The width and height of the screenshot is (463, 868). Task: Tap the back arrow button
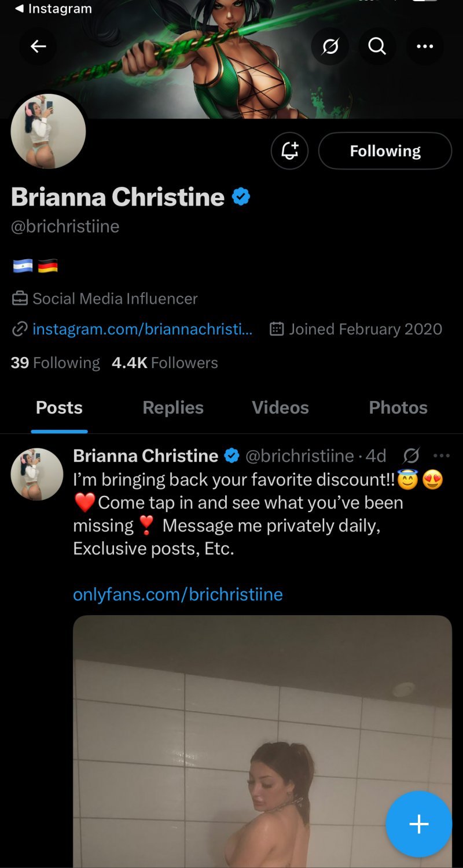38,46
